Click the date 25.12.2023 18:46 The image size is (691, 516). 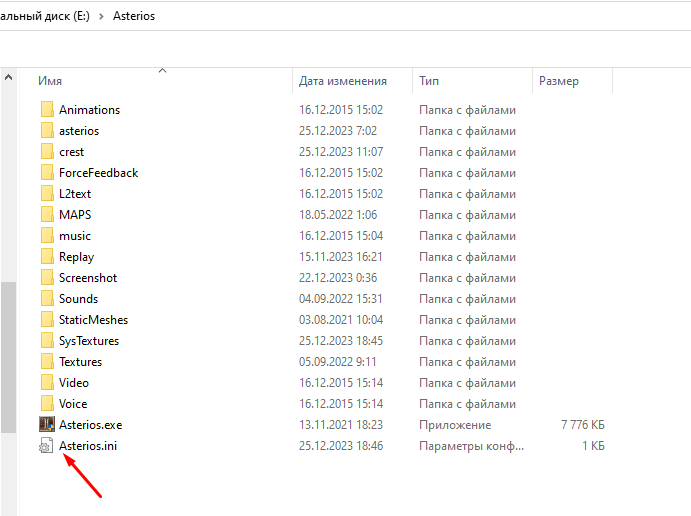341,446
